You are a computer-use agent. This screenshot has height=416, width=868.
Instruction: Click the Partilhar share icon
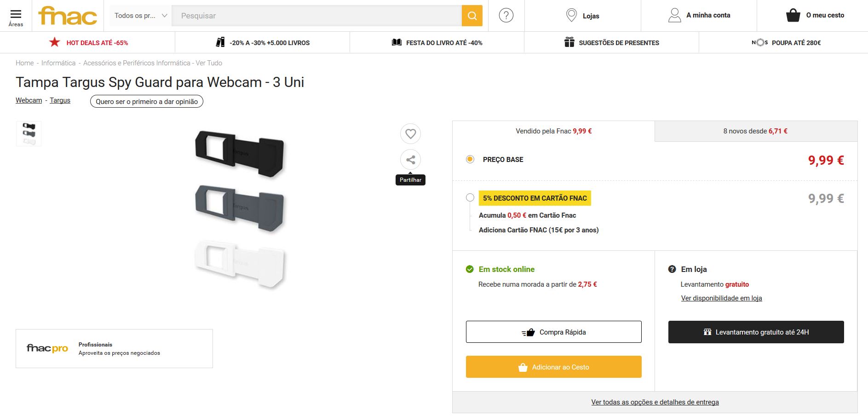click(410, 160)
